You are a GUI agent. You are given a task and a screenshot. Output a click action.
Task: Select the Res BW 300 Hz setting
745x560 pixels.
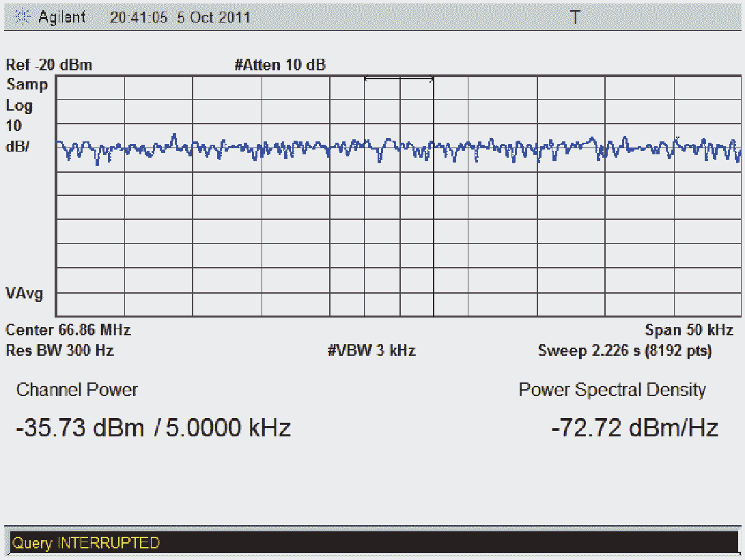pos(59,351)
